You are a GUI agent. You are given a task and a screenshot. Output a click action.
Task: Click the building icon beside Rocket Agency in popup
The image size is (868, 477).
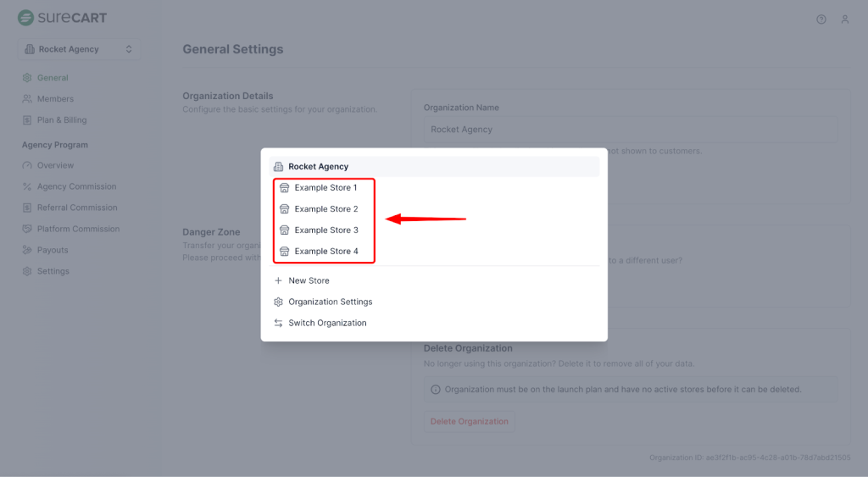[278, 167]
